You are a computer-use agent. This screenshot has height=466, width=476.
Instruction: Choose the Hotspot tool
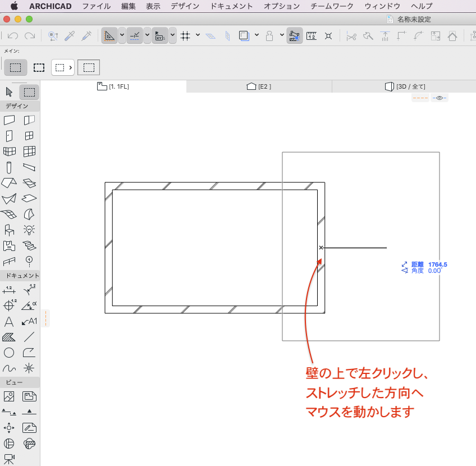[x=29, y=368]
